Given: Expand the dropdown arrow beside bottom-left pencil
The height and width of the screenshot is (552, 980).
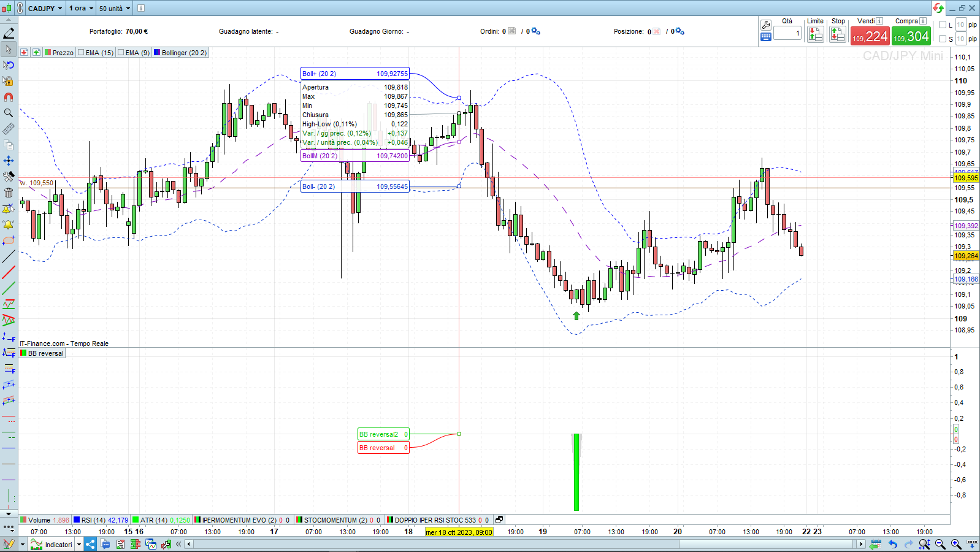Looking at the screenshot, I should tap(23, 544).
